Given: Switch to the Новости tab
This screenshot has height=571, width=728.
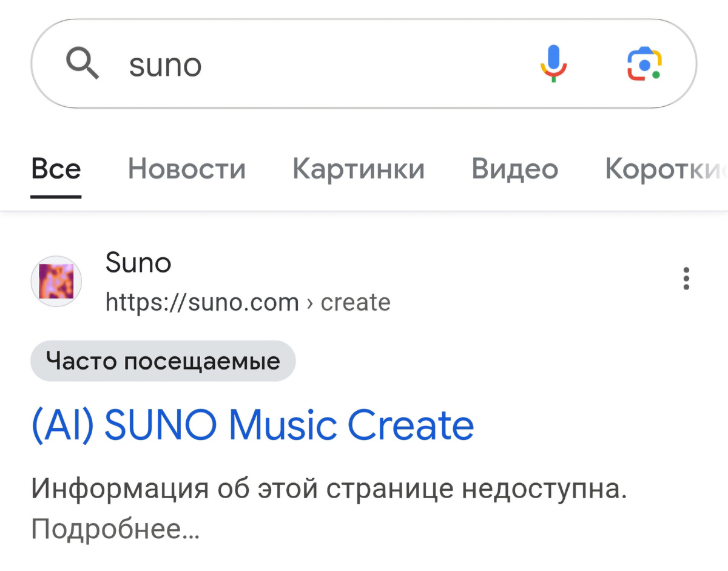Looking at the screenshot, I should click(x=186, y=169).
